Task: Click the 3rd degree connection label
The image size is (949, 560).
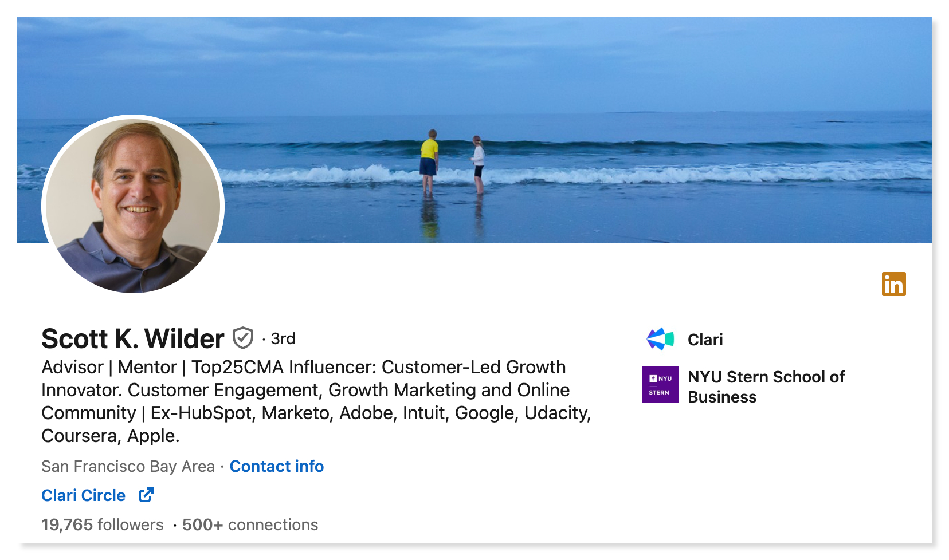Action: [x=283, y=338]
